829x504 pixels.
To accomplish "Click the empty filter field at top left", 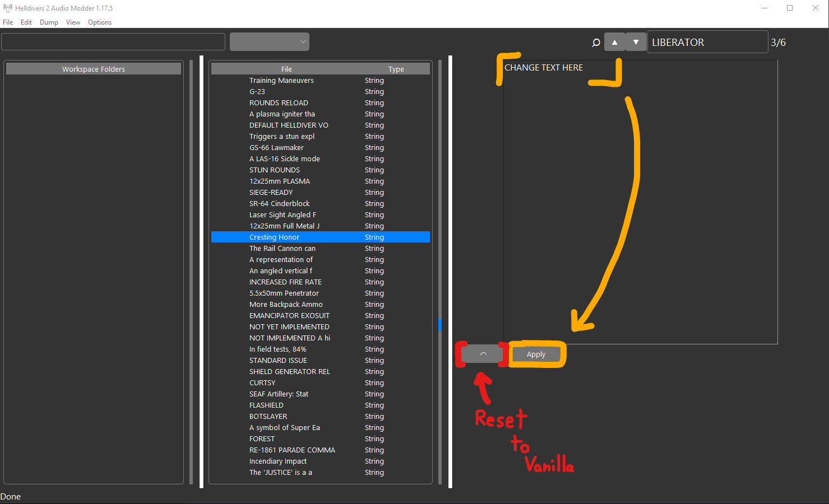I will pyautogui.click(x=113, y=42).
